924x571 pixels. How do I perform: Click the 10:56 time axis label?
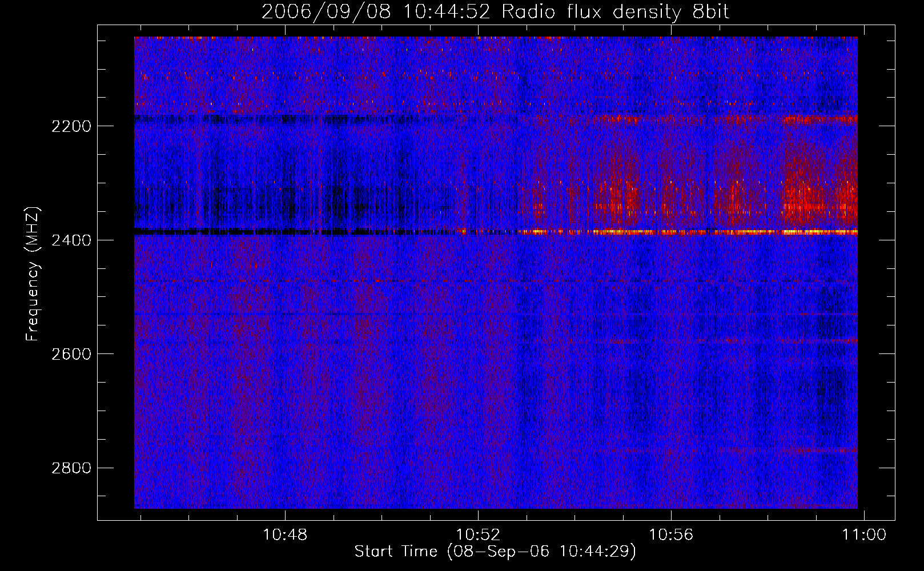point(671,535)
